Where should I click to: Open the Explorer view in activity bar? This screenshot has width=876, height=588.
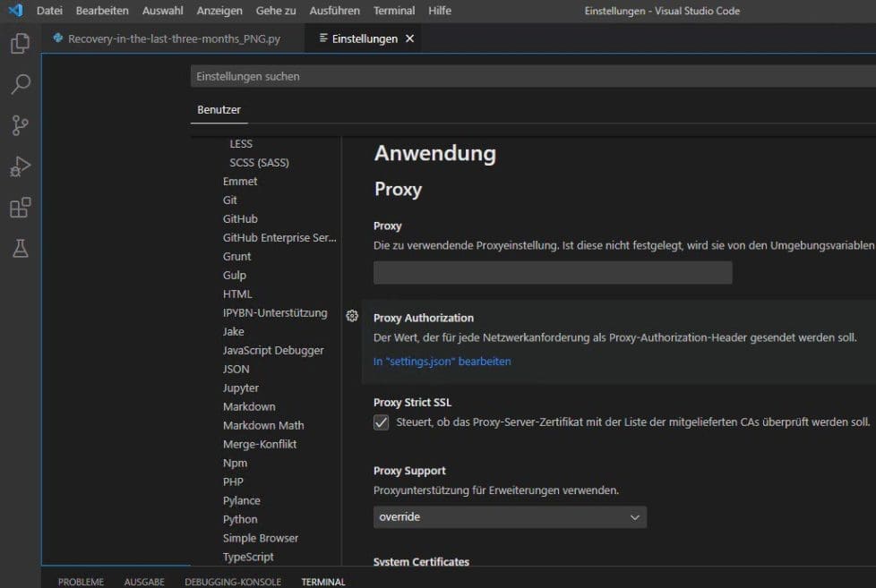[20, 43]
